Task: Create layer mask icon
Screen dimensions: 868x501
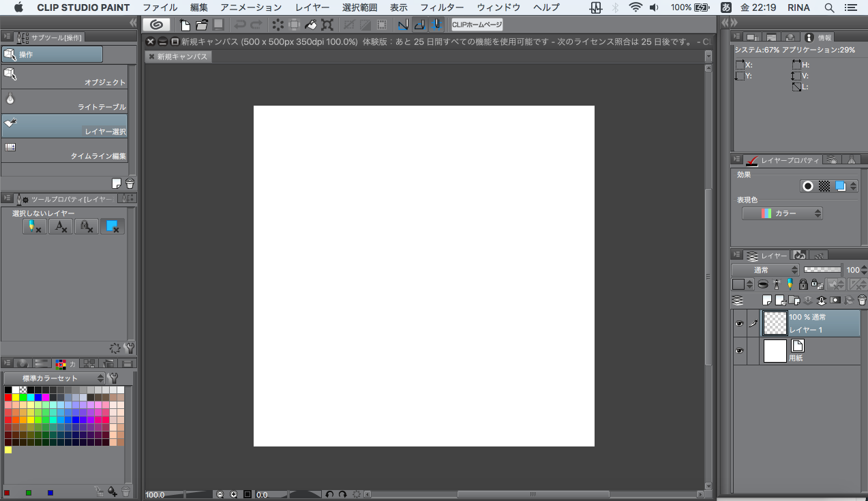Action: coord(835,299)
